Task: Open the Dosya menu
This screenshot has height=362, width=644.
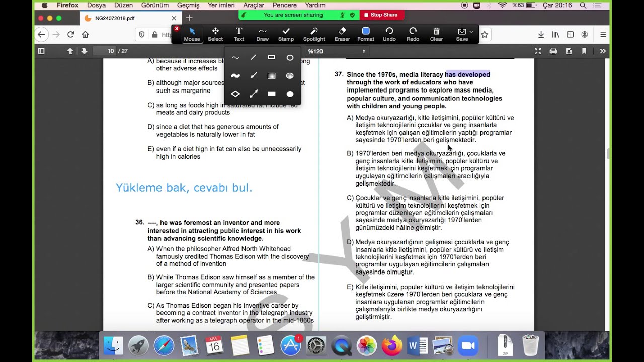Action: pyautogui.click(x=97, y=5)
